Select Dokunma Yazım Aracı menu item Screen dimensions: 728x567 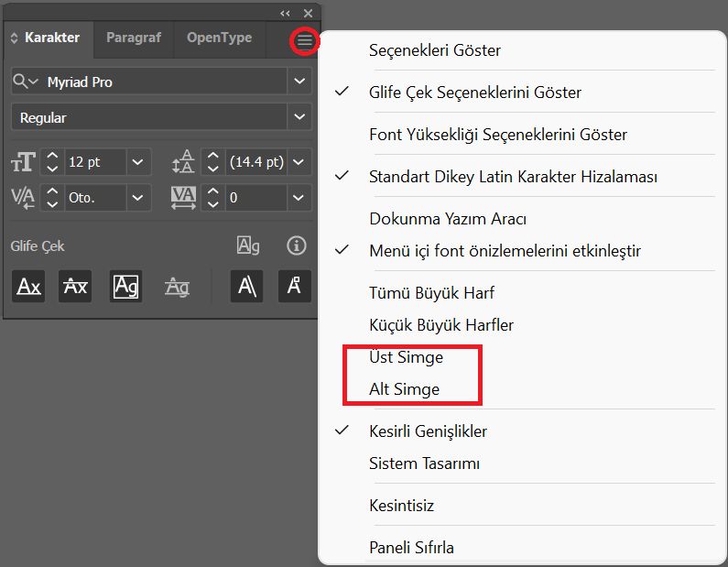pyautogui.click(x=522, y=219)
